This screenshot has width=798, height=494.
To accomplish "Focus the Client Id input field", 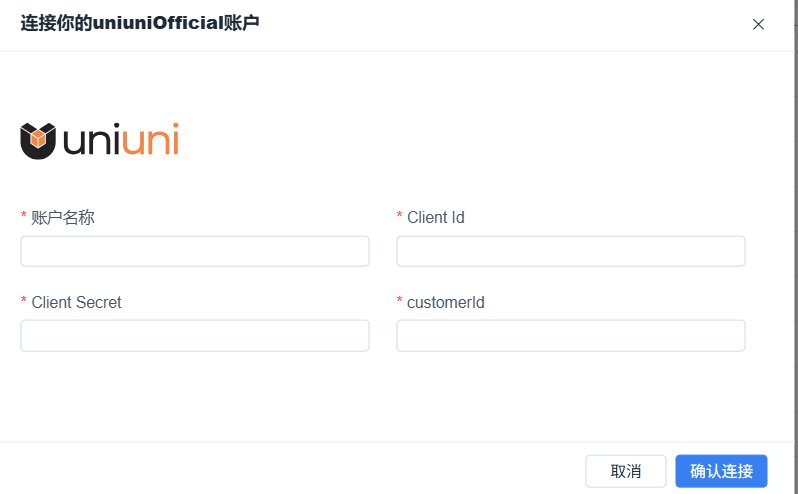I will (x=571, y=251).
